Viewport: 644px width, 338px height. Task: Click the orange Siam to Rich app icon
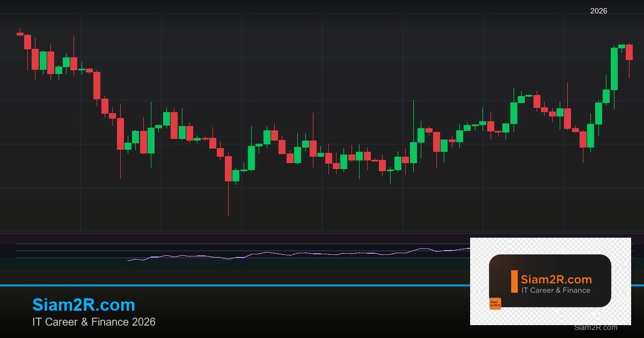[496, 303]
